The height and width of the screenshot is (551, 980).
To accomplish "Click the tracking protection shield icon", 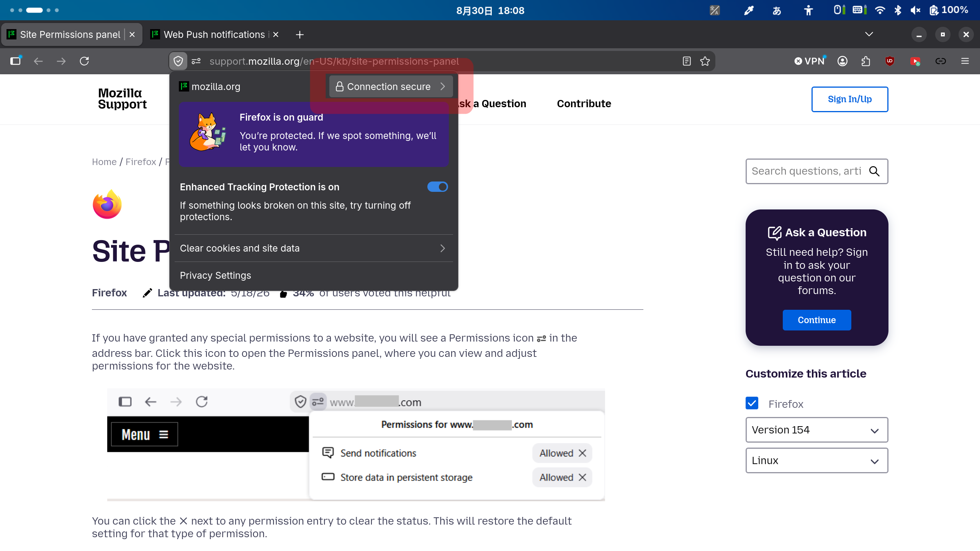I will [178, 61].
